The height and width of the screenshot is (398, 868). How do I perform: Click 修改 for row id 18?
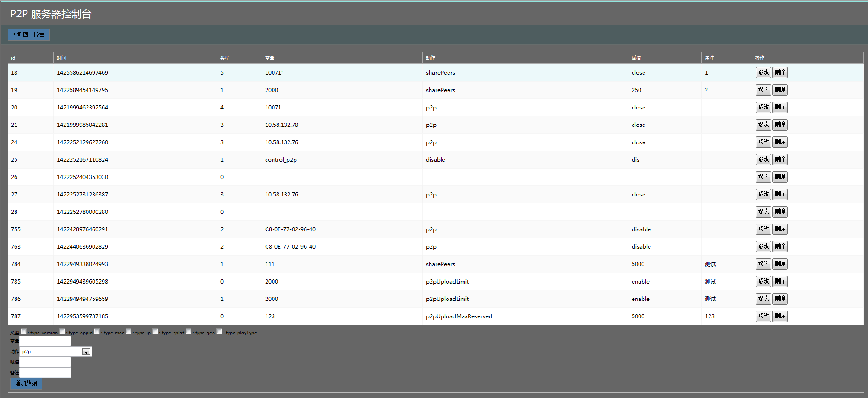point(763,72)
